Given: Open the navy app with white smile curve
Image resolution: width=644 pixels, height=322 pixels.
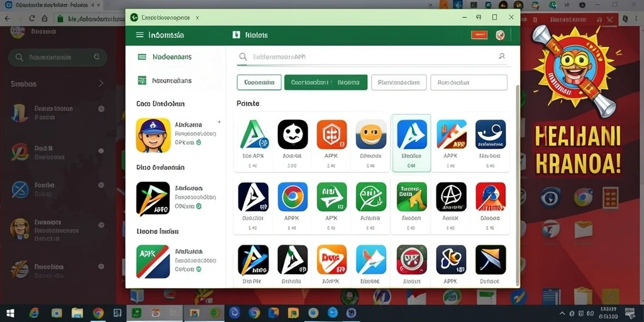Looking at the screenshot, I should pyautogui.click(x=491, y=135).
